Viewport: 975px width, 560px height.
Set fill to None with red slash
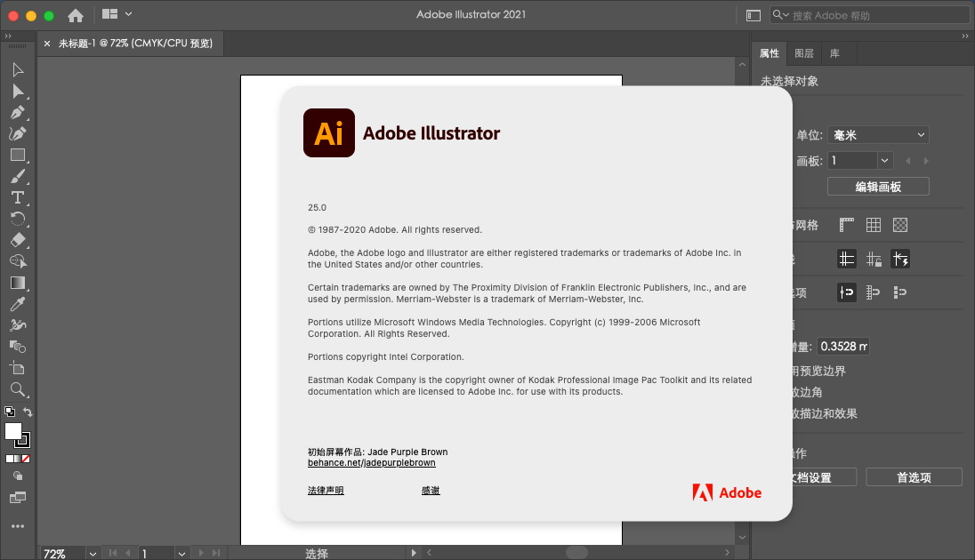coord(26,459)
